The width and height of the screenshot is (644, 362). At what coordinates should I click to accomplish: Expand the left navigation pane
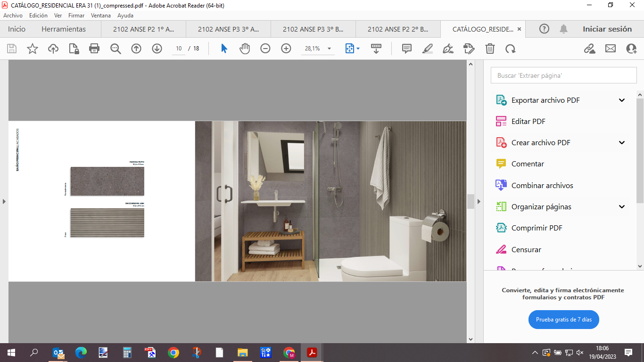[4, 201]
